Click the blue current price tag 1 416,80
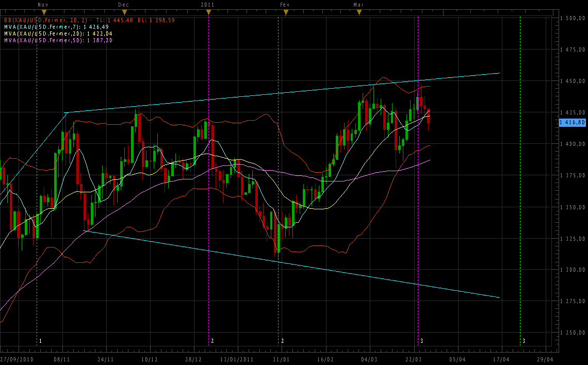This screenshot has width=588, height=365. [x=573, y=122]
